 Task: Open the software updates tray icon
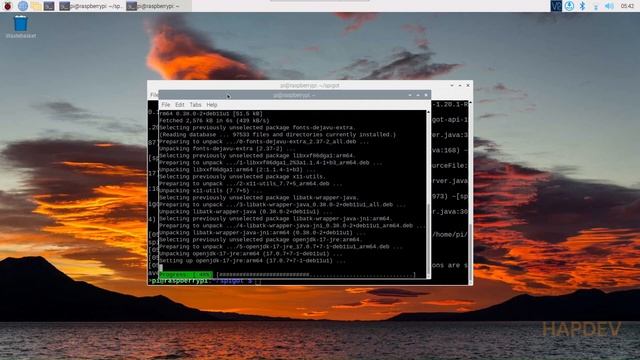click(569, 6)
